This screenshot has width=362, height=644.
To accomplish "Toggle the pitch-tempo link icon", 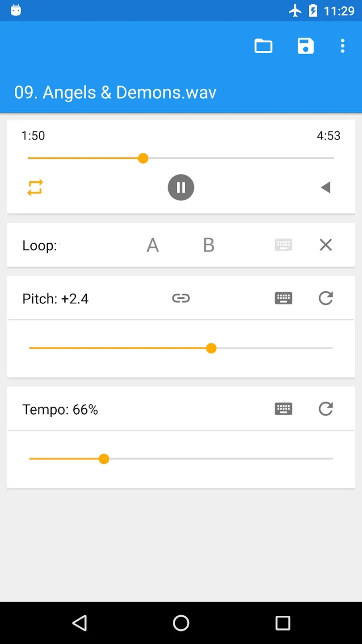I will pos(181,298).
